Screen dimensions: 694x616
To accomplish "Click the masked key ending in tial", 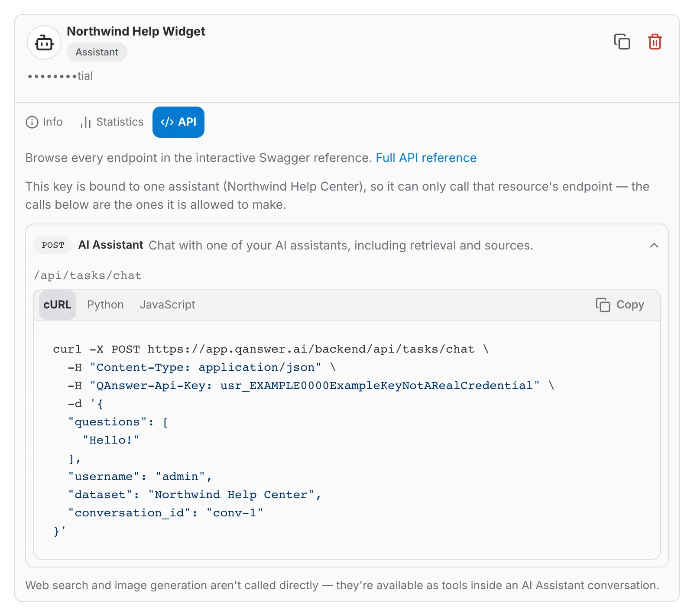I will [60, 76].
